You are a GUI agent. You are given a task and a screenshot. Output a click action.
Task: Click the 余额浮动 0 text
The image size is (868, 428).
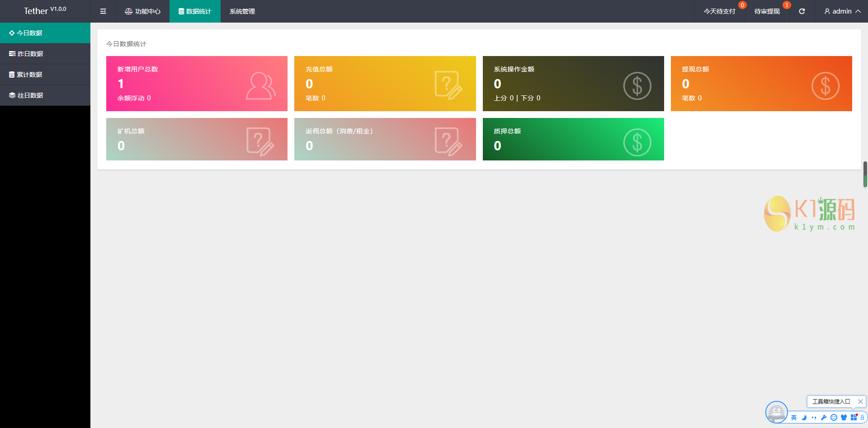click(134, 98)
